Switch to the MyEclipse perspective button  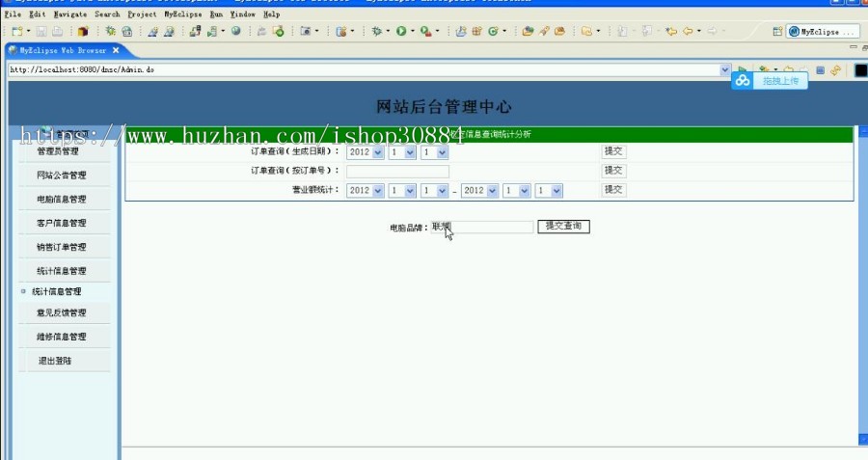click(x=822, y=32)
